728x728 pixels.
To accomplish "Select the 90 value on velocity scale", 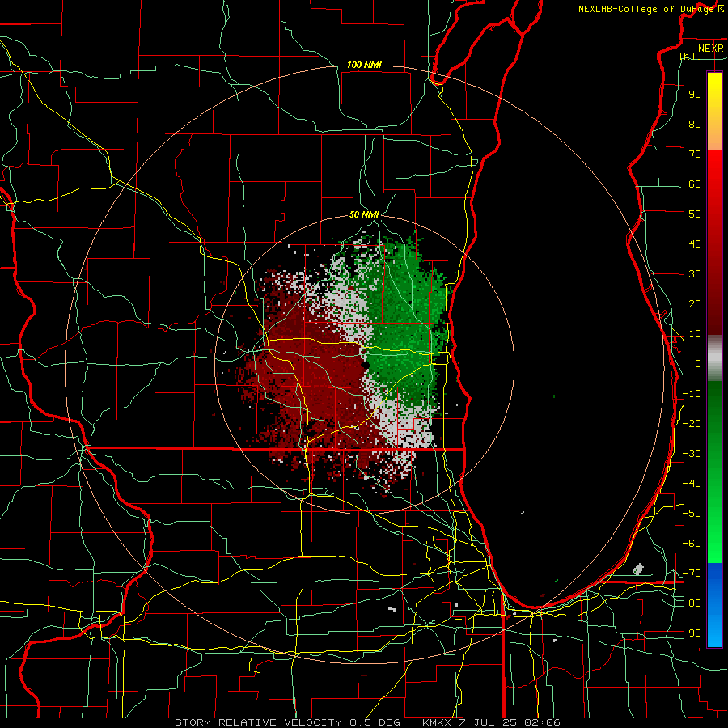I will 695,95.
